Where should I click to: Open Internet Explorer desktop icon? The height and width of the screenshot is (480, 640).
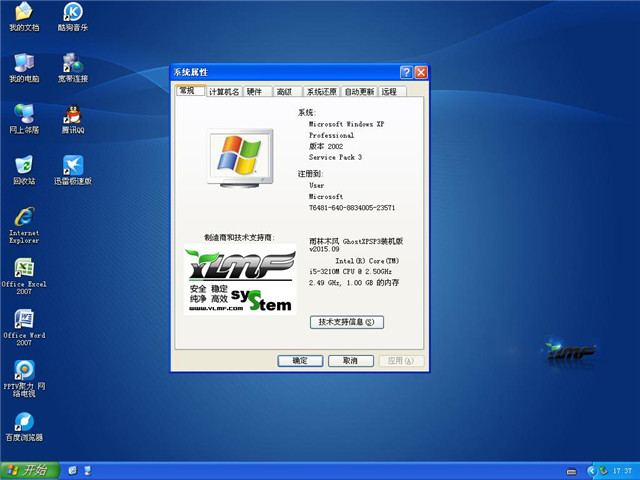(x=24, y=225)
